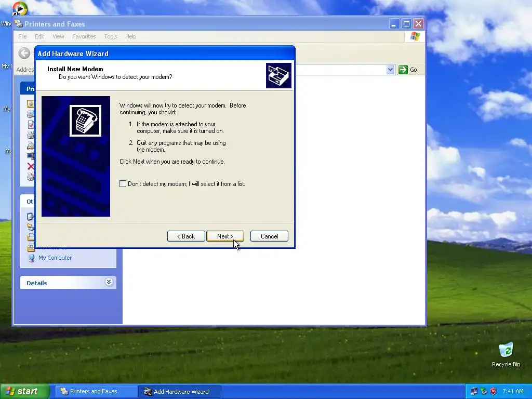Switch to Add Hardware Wizard taskbar button
The image size is (532, 399).
(x=180, y=392)
